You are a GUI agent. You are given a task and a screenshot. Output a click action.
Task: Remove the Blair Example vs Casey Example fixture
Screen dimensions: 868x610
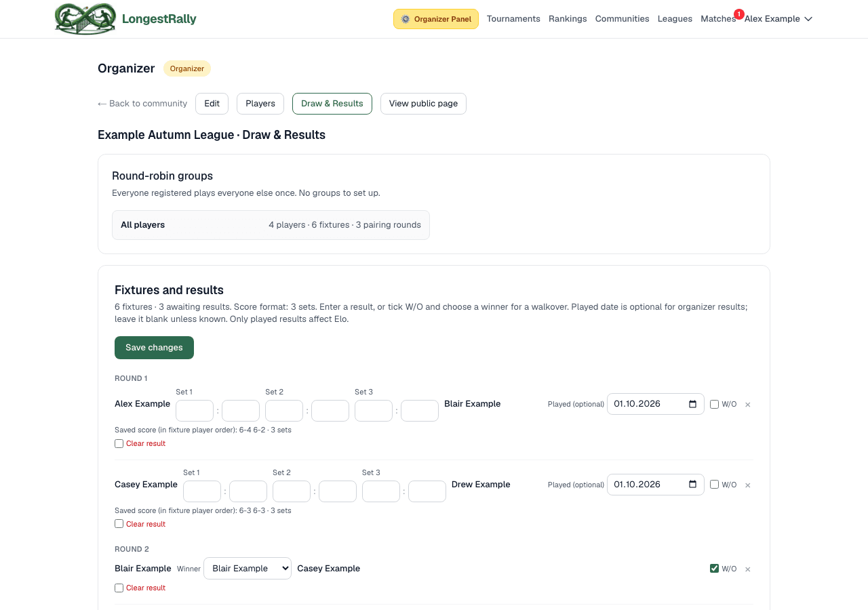point(748,569)
